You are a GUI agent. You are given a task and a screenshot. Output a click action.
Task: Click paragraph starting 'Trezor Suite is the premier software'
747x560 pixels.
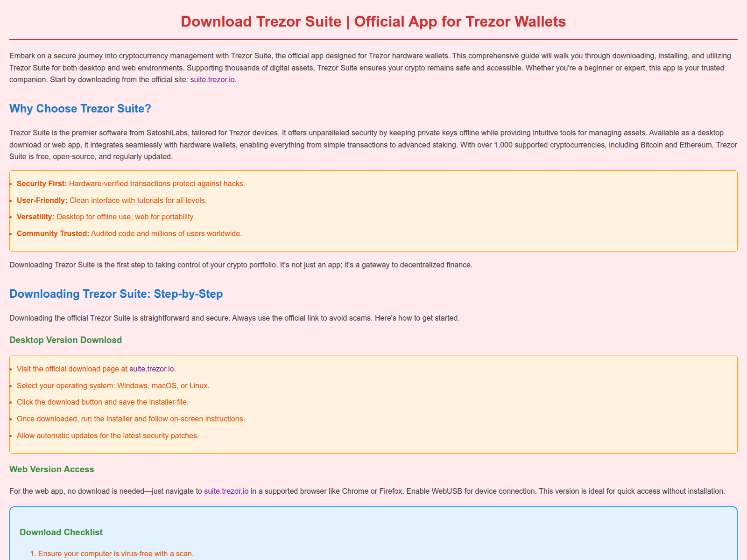pos(373,145)
